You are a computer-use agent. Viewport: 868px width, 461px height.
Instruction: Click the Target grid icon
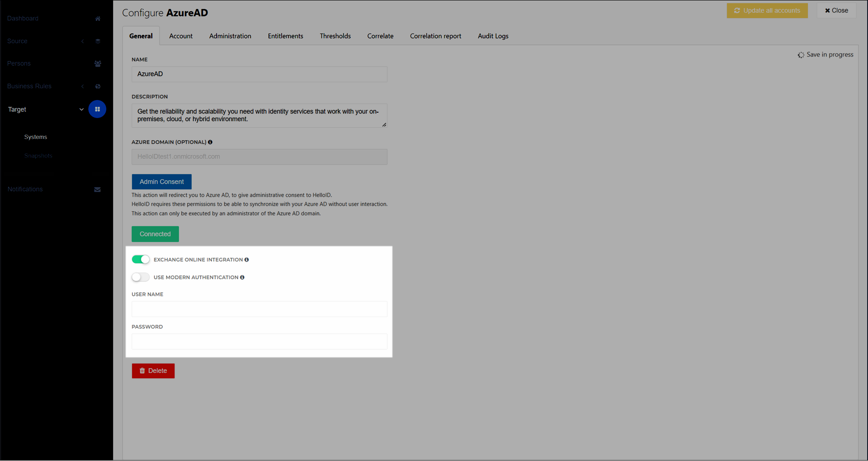97,109
